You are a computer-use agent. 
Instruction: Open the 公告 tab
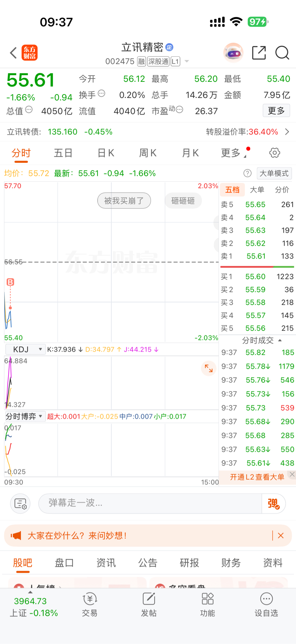pos(148,563)
